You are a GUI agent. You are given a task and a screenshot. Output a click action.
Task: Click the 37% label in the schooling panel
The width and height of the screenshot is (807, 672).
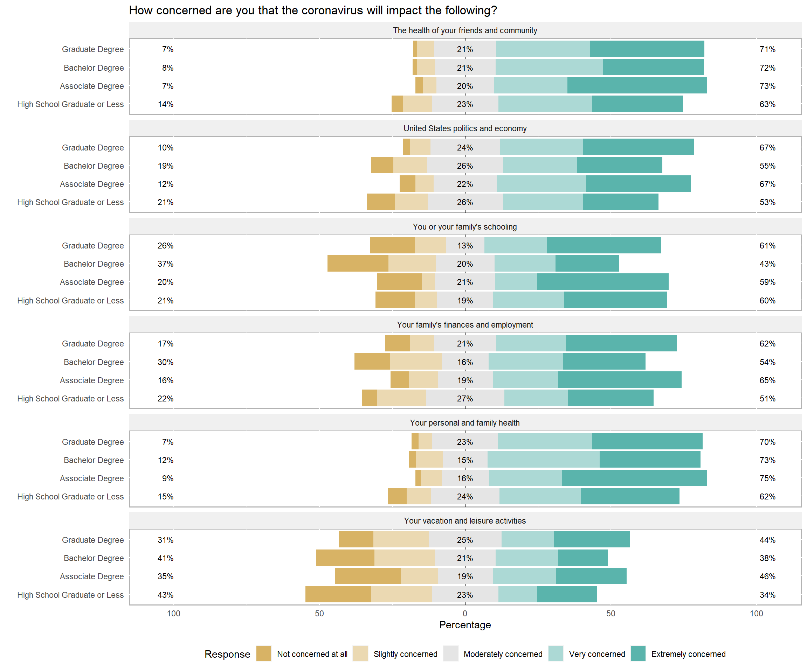point(165,264)
